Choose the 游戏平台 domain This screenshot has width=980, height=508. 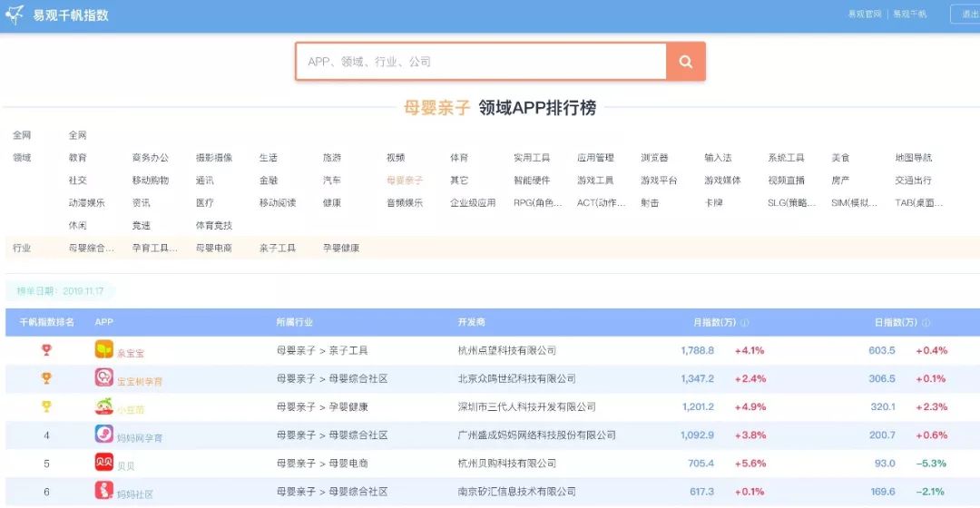(x=659, y=180)
